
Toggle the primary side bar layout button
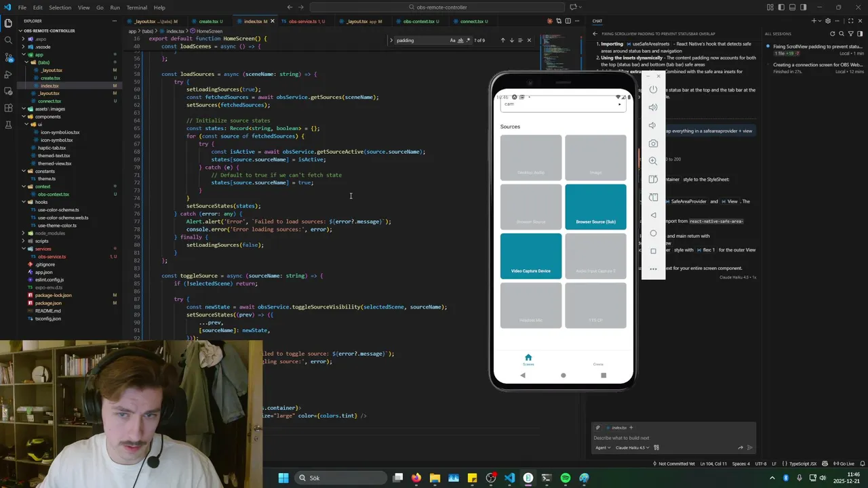click(x=781, y=7)
